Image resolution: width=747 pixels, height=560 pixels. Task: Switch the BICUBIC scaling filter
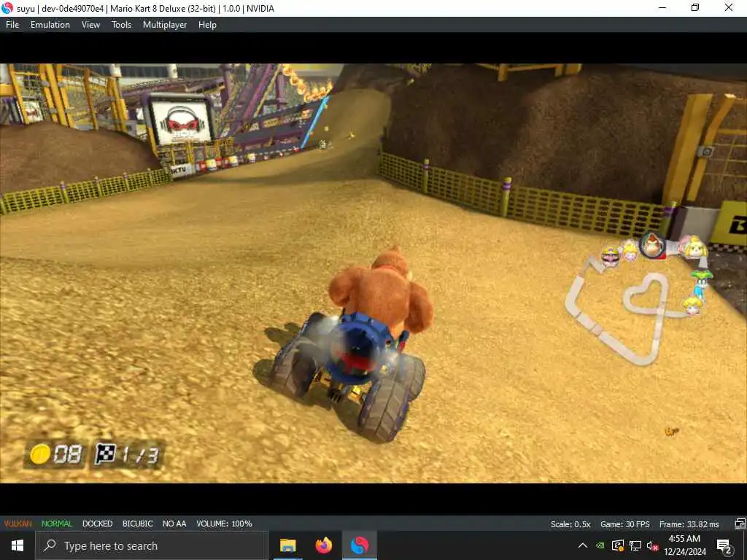(138, 524)
